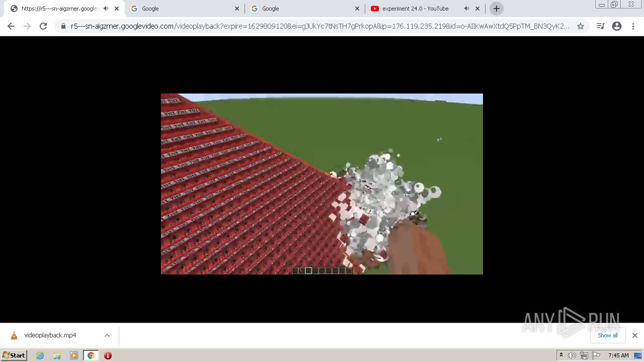Open the Chrome profile avatar
The width and height of the screenshot is (644, 362).
click(617, 26)
